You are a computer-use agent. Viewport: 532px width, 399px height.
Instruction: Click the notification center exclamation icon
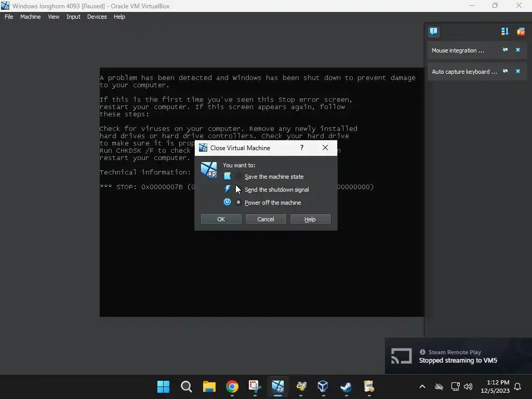click(434, 32)
